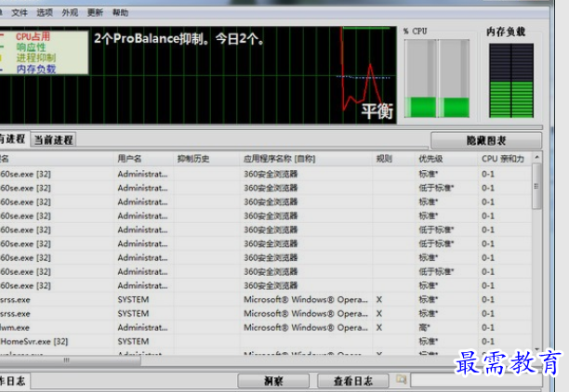The image size is (569, 392).
Task: Click the 平衡 power plan label in graph
Action: click(377, 111)
